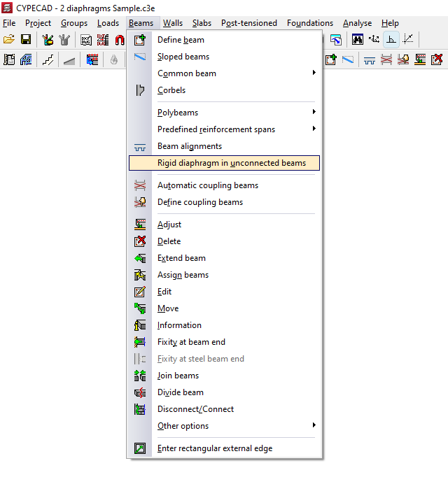Select the stairs tool icon
This screenshot has width=448, height=477.
(48, 59)
